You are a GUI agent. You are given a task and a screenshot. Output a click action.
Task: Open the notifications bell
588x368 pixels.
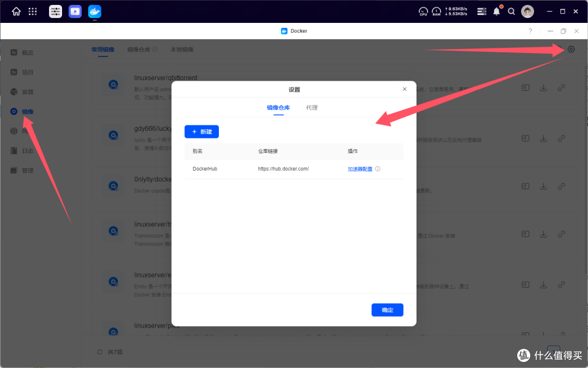497,11
